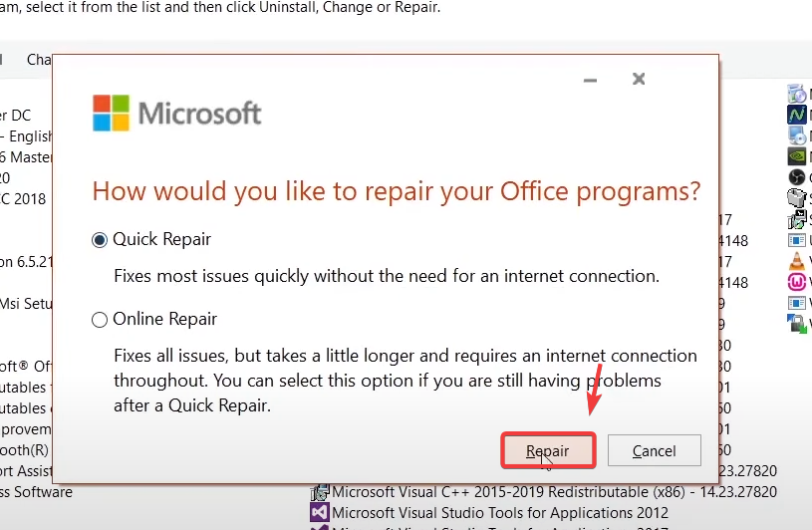Viewport: 812px width, 530px height.
Task: Click the Visual Studio Tools 2012 icon
Action: 320,512
